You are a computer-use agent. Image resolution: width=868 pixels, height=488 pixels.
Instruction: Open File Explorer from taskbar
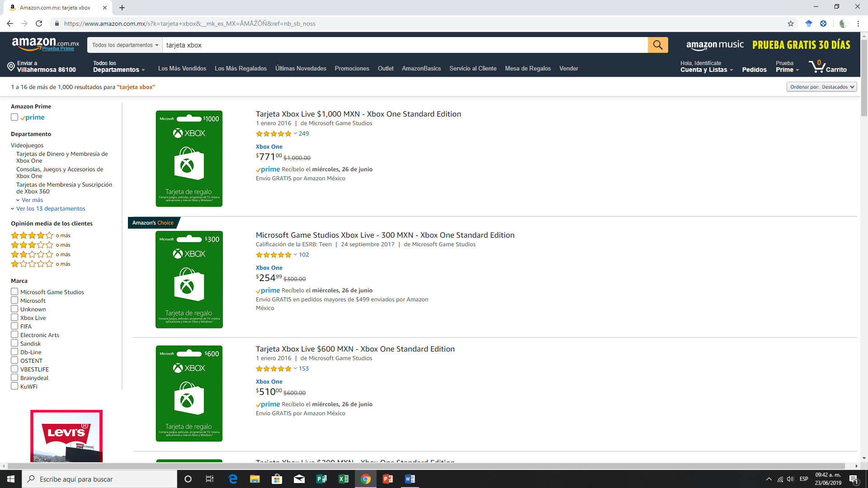coord(255,479)
